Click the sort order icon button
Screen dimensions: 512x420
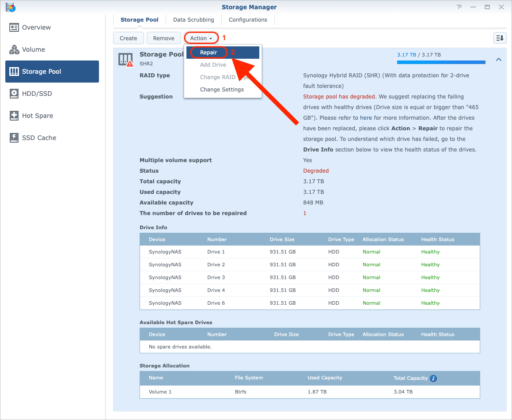pyautogui.click(x=500, y=38)
